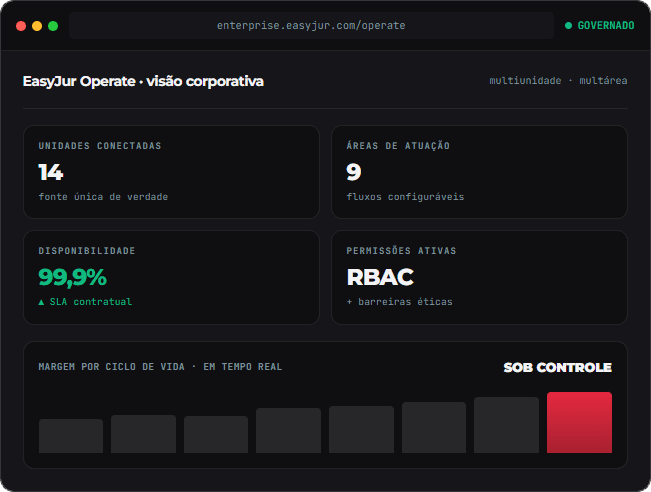This screenshot has height=492, width=651.
Task: Click the multiunidade · multiárea label
Action: 558,81
